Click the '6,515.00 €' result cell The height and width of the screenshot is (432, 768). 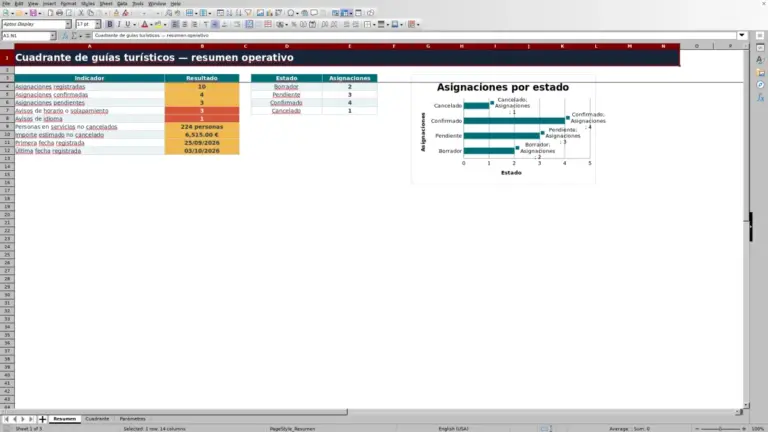202,135
